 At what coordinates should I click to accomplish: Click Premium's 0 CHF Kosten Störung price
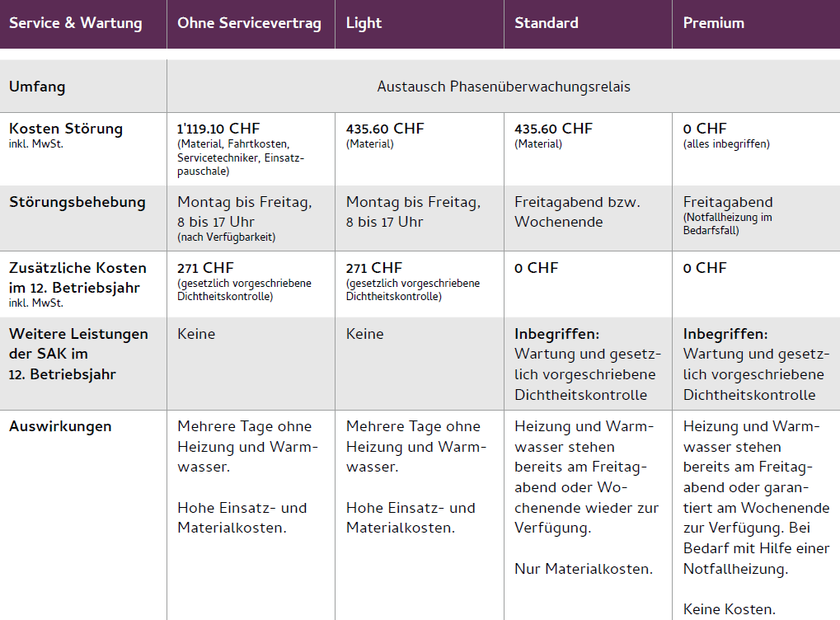[x=704, y=129]
